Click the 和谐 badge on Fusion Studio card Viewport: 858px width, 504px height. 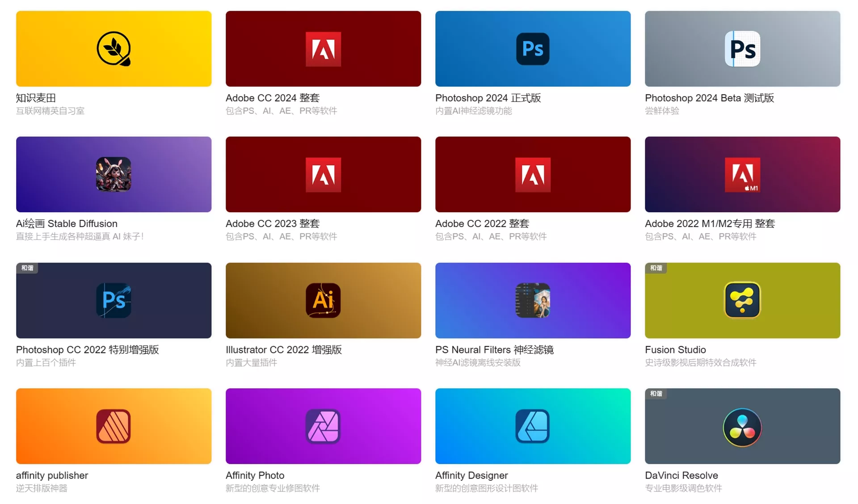[x=656, y=268]
